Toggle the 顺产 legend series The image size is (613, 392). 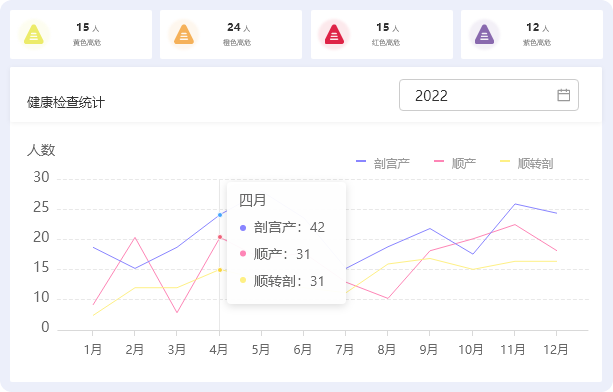coord(455,163)
